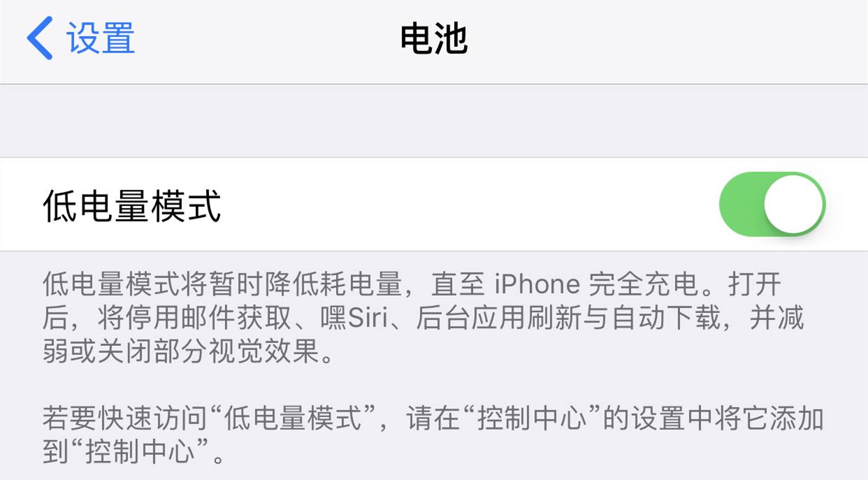Screen dimensions: 868x480
Task: Tap the green track of the switch
Action: [x=741, y=205]
